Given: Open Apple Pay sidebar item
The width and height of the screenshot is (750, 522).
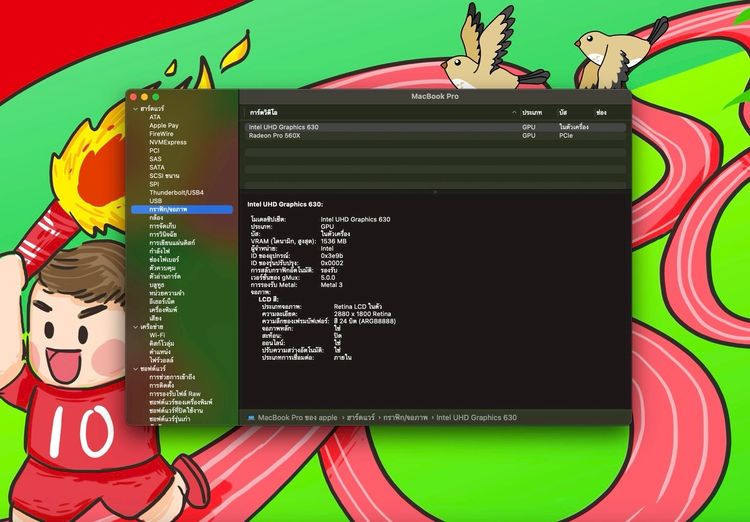Looking at the screenshot, I should click(x=164, y=125).
